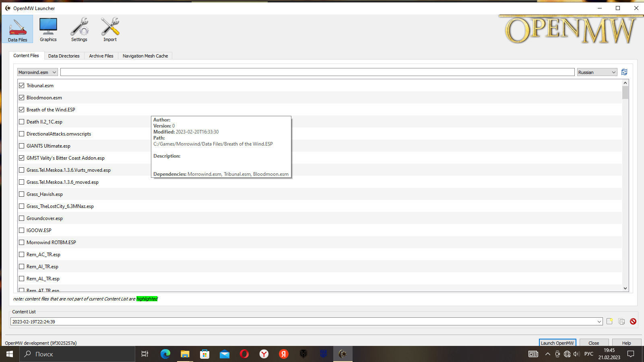Open the Navigation Mesh Cache tab
The height and width of the screenshot is (362, 644).
[x=145, y=56]
